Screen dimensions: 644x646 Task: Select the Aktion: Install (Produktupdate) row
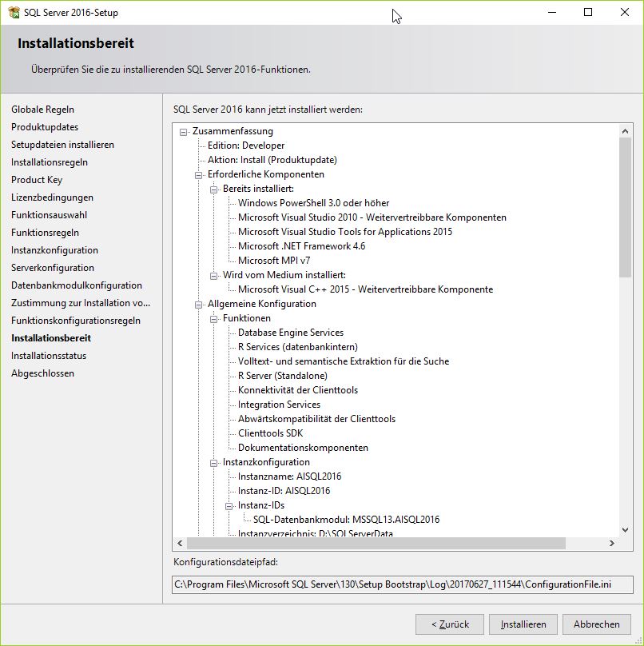(x=272, y=160)
